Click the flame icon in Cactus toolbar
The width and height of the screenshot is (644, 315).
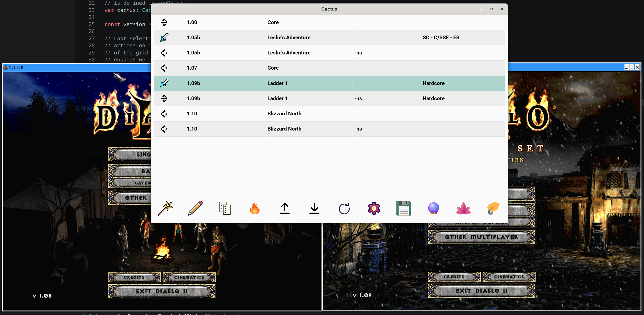point(255,208)
